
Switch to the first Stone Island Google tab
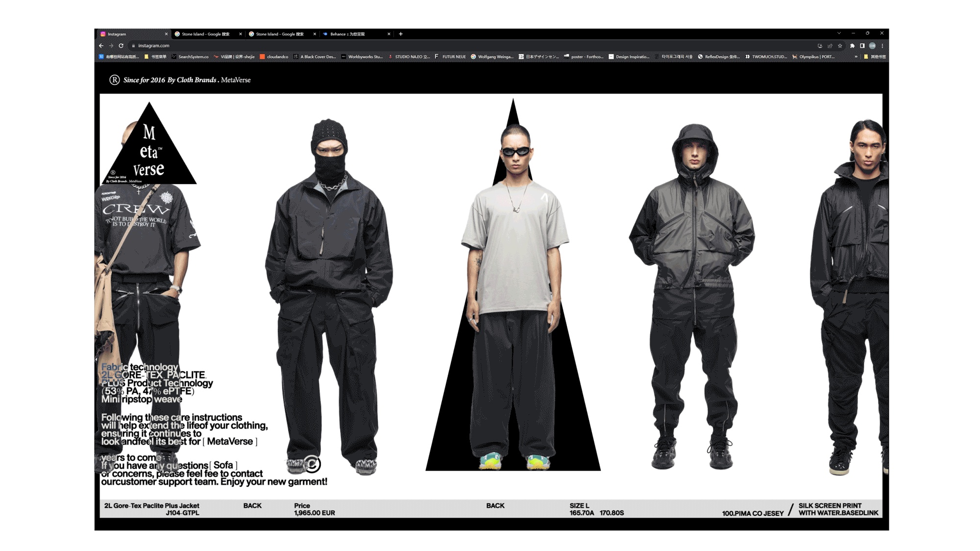tap(206, 34)
